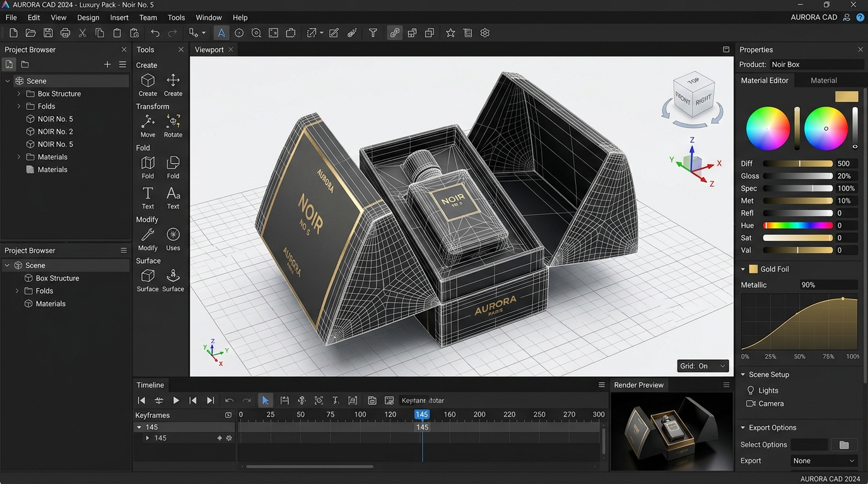This screenshot has width=868, height=484.
Task: Switch to the Material tab
Action: 824,80
